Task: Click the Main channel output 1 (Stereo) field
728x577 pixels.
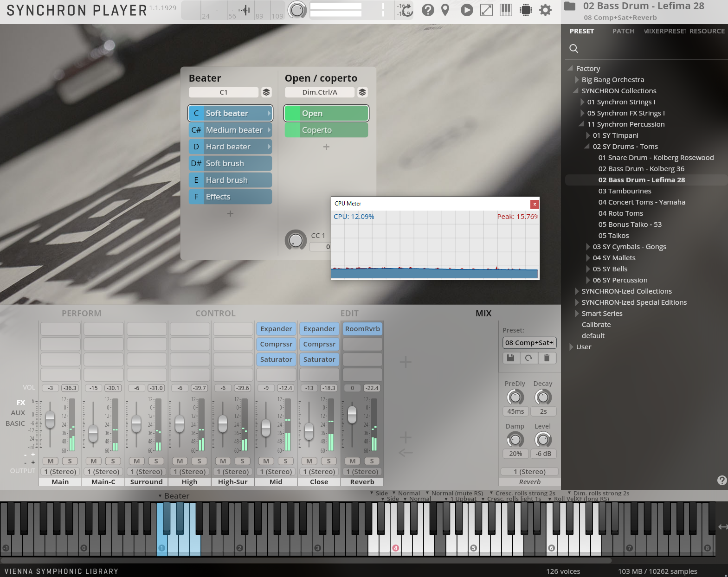Action: click(60, 472)
